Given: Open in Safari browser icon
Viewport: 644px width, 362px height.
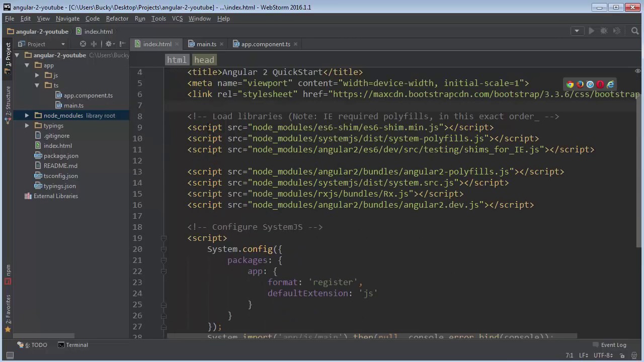Looking at the screenshot, I should point(590,84).
